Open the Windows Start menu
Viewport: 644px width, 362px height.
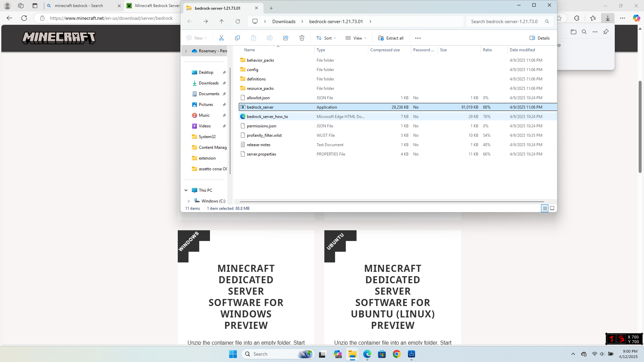pyautogui.click(x=233, y=354)
